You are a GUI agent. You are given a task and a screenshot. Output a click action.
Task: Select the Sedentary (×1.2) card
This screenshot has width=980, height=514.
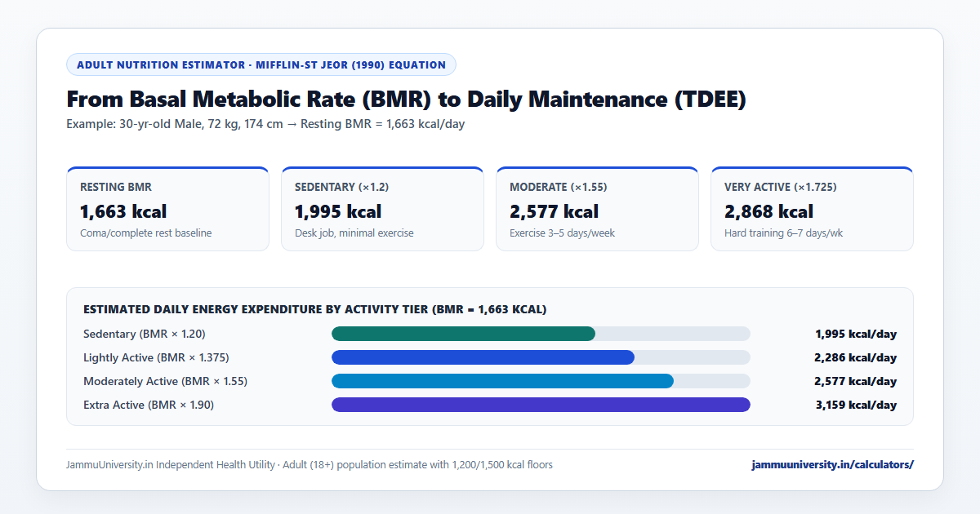click(382, 209)
